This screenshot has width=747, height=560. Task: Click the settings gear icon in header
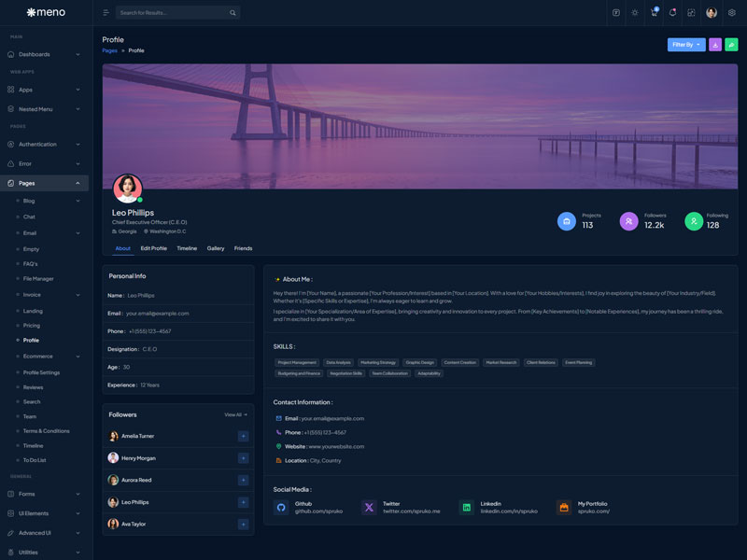pyautogui.click(x=732, y=13)
